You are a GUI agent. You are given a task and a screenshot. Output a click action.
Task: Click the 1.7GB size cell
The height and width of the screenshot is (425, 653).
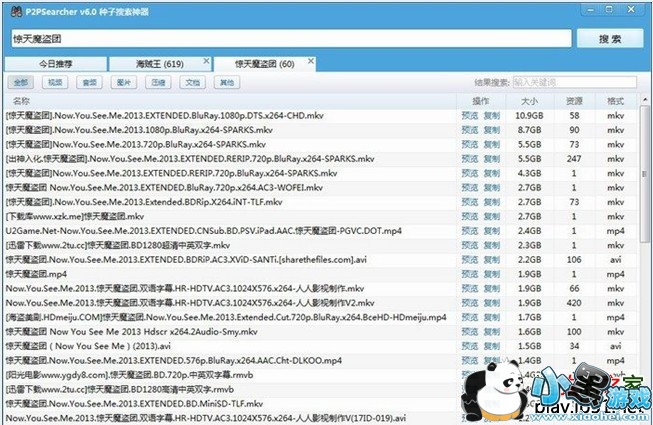tap(529, 318)
